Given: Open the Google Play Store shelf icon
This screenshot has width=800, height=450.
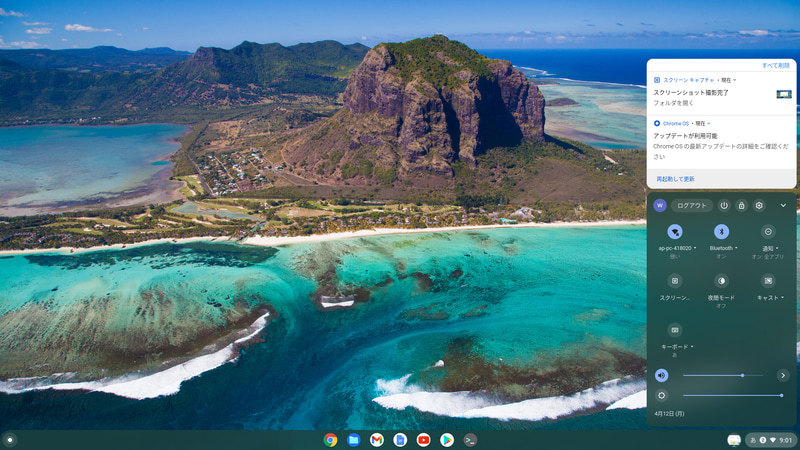Looking at the screenshot, I should click(x=447, y=440).
